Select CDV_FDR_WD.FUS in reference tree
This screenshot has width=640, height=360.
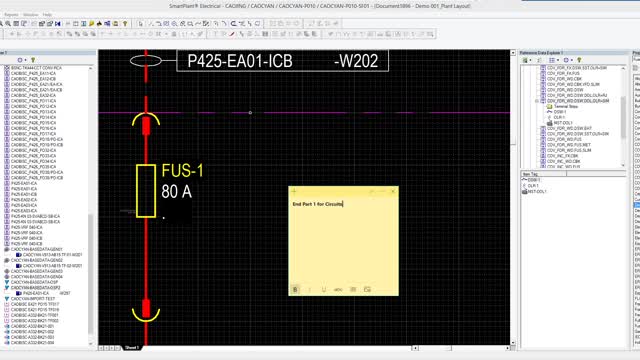click(x=564, y=140)
